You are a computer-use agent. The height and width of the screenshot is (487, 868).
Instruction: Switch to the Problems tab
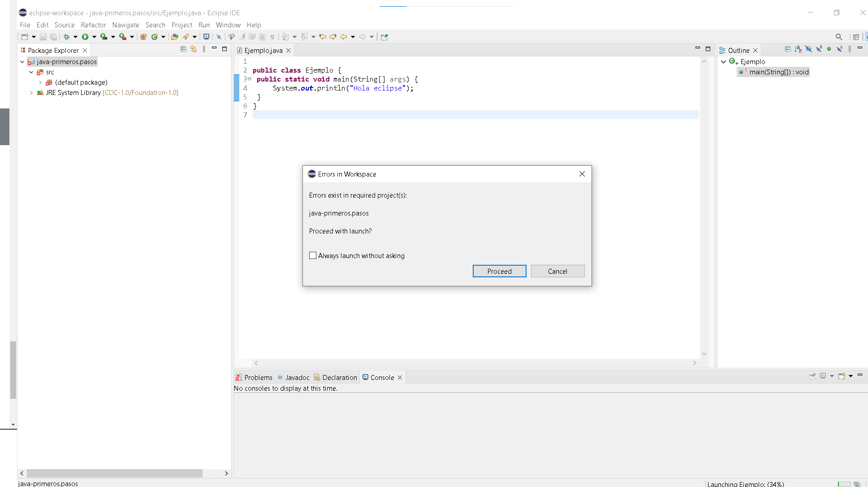coord(254,377)
